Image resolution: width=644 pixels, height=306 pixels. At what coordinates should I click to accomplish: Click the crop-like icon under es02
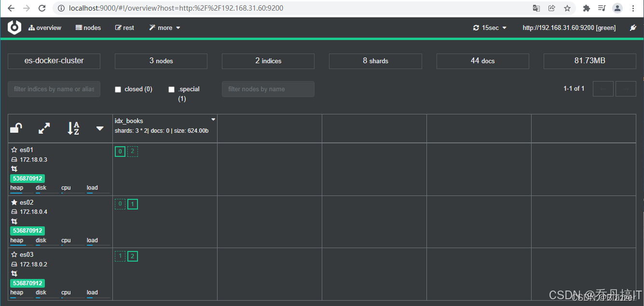coord(14,221)
